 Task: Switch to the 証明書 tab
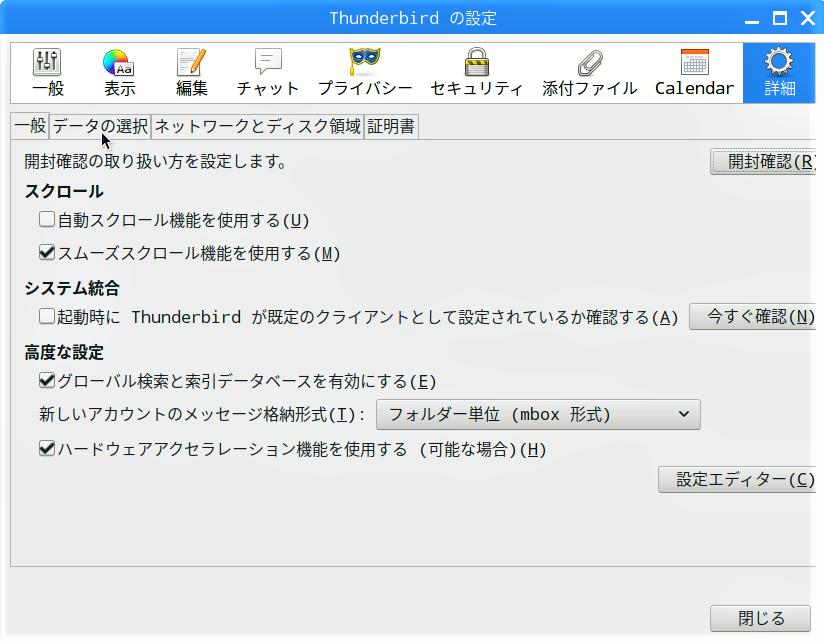pos(391,127)
